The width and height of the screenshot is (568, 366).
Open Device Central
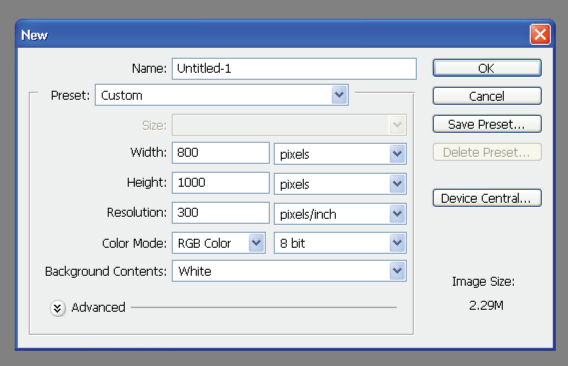pos(487,198)
